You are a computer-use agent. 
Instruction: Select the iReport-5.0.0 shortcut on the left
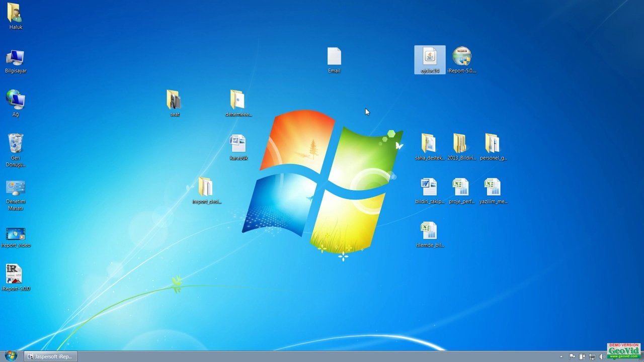click(14, 275)
